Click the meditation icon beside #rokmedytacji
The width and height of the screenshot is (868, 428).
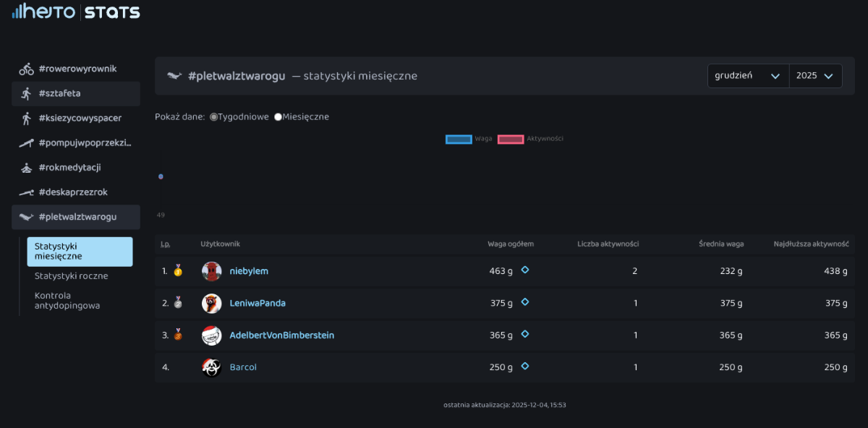coord(27,168)
